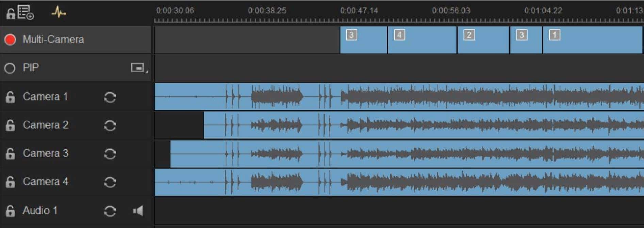Screen dimensions: 644x228
Task: Open the PIP layout dropdown
Action: [x=139, y=68]
